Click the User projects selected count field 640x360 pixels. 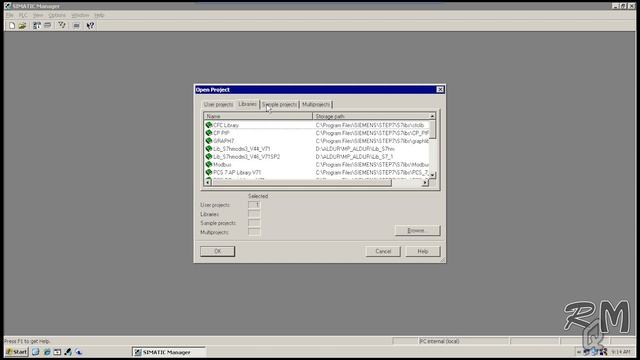point(254,205)
